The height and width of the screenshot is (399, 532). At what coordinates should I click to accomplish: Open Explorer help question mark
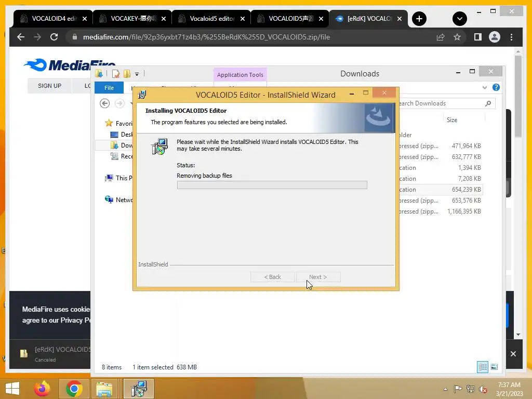pos(496,87)
